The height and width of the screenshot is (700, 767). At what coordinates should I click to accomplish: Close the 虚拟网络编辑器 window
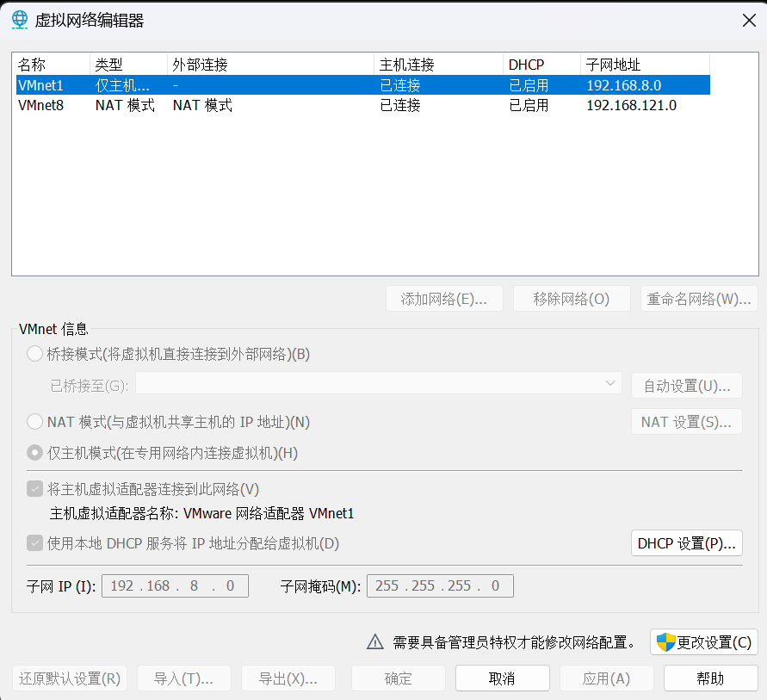pyautogui.click(x=749, y=21)
